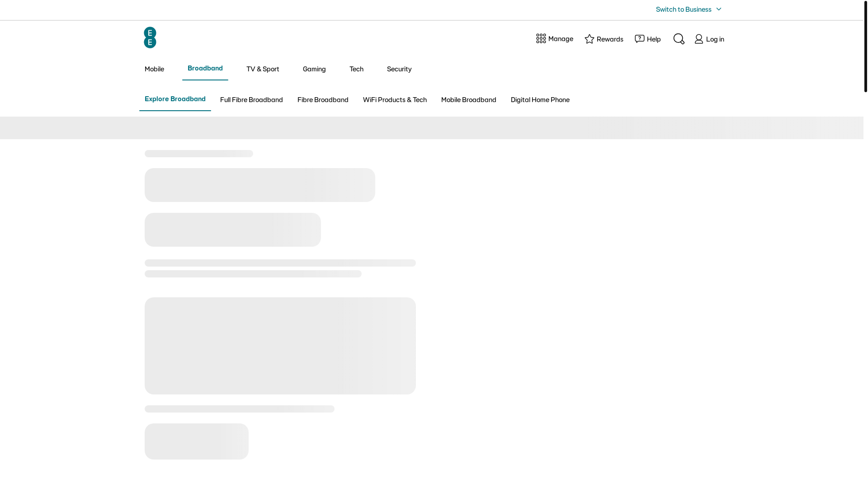Open Digital Home Phone

click(x=540, y=100)
